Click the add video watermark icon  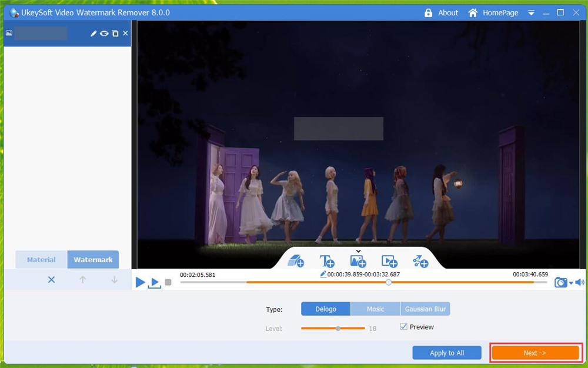click(389, 261)
